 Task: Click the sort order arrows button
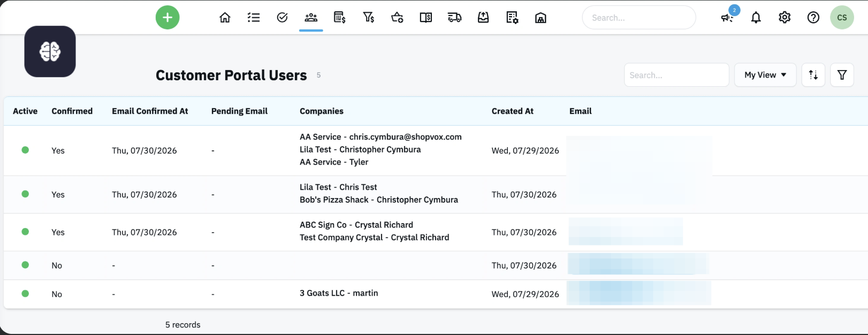tap(813, 75)
